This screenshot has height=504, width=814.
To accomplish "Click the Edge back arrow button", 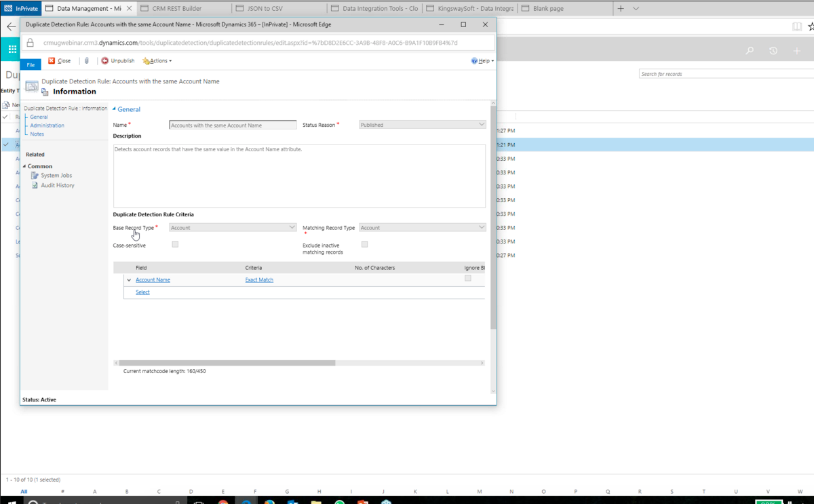I will click(x=11, y=27).
